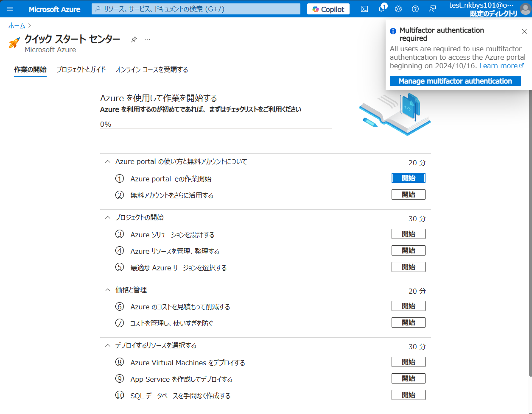Close the multifactor authentication notification

(x=524, y=31)
